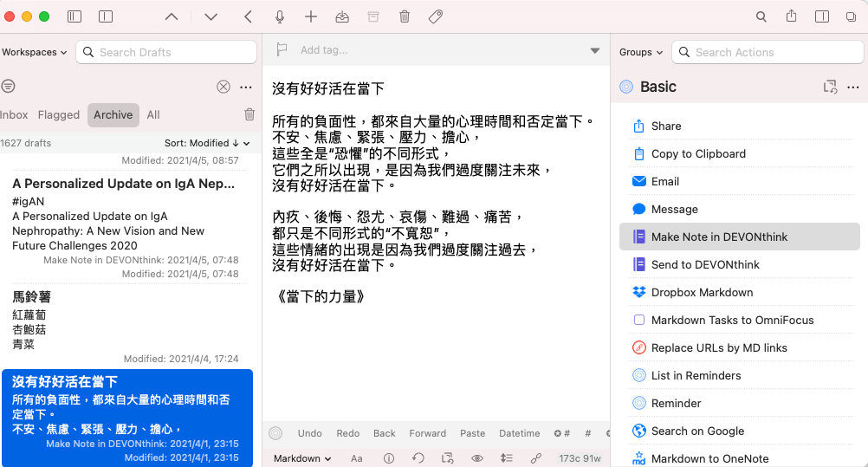Run the Email action
The image size is (868, 467).
tap(740, 181)
